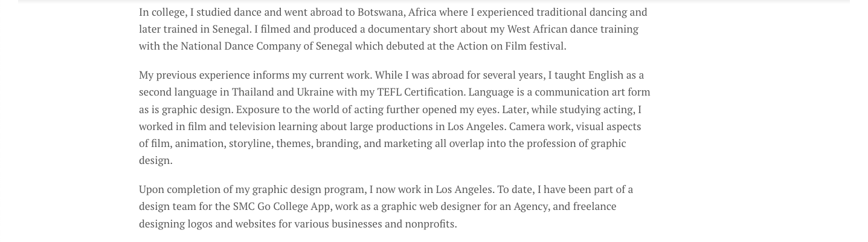Click the word "animation"
This screenshot has height=242, width=868.
[x=199, y=143]
